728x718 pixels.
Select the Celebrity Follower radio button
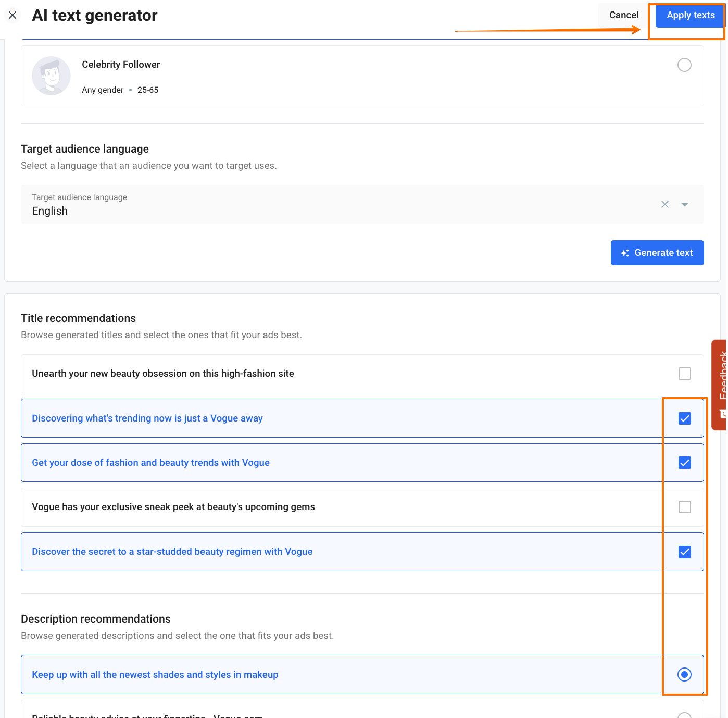684,65
